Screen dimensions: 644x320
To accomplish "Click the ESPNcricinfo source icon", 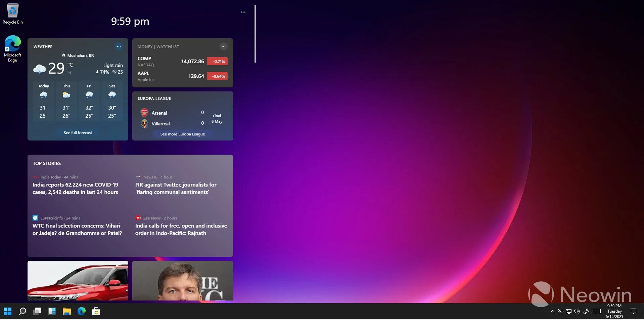I will 35,218.
